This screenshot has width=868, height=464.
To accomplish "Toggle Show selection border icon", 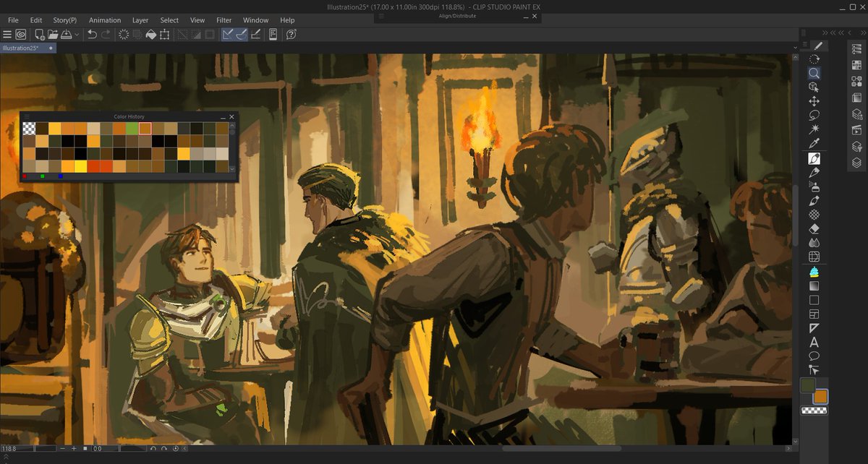I will (x=210, y=34).
